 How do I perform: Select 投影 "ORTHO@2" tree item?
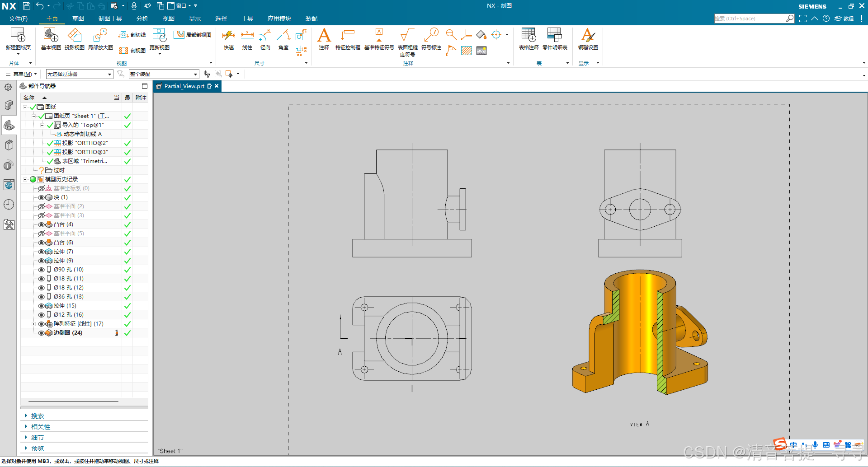pos(85,143)
